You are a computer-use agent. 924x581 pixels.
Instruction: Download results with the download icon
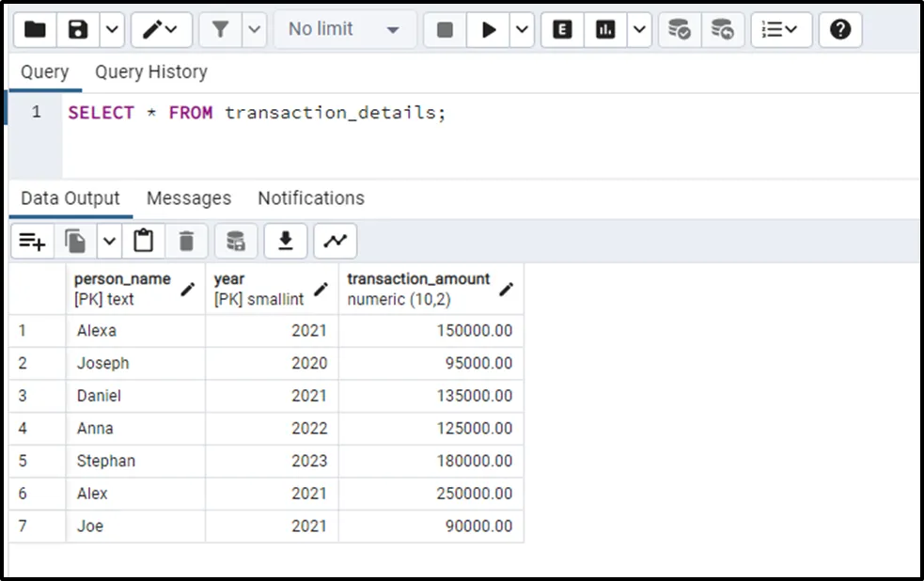286,242
